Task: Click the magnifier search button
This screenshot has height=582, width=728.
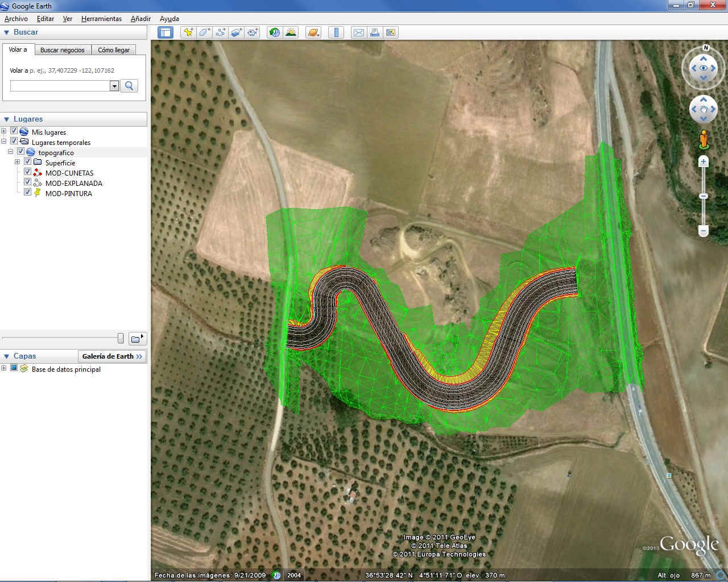Action: coord(129,86)
